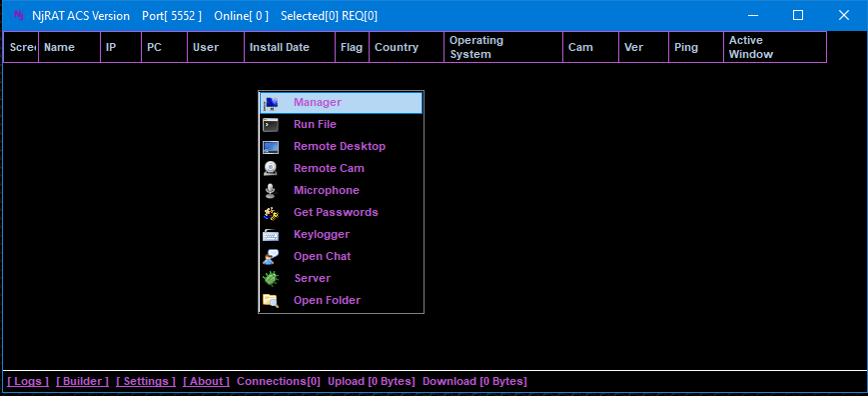Sort by the Install Date column

tap(290, 47)
